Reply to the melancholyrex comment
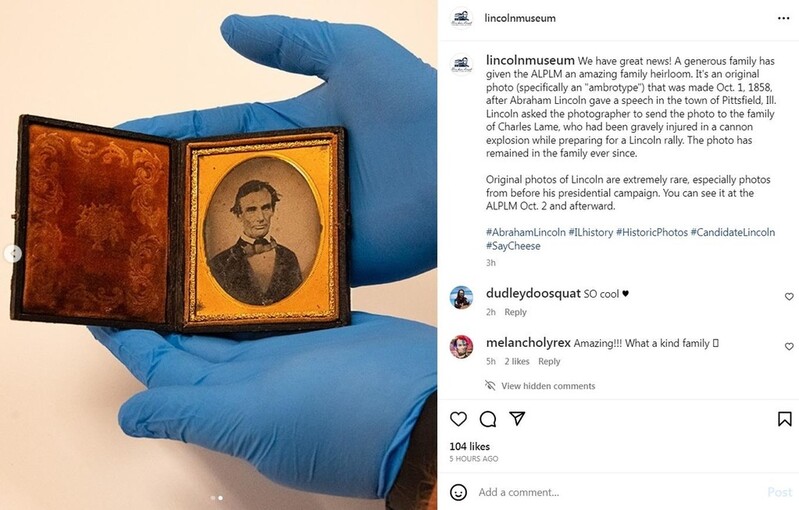The width and height of the screenshot is (799, 510). (549, 362)
